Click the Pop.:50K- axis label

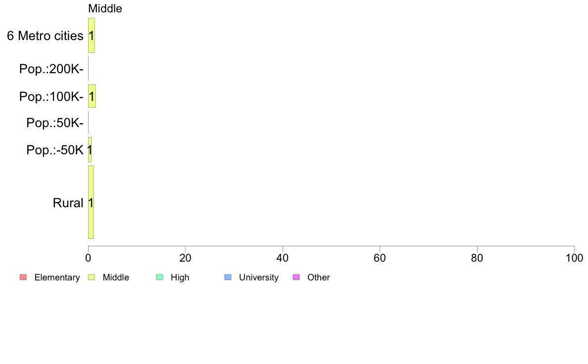point(55,123)
